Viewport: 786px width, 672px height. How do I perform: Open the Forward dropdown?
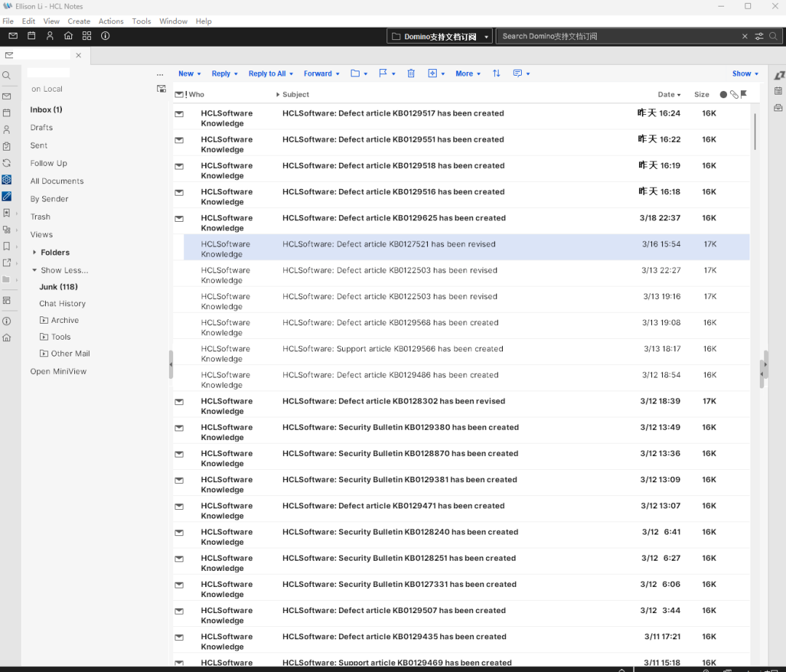(x=322, y=73)
